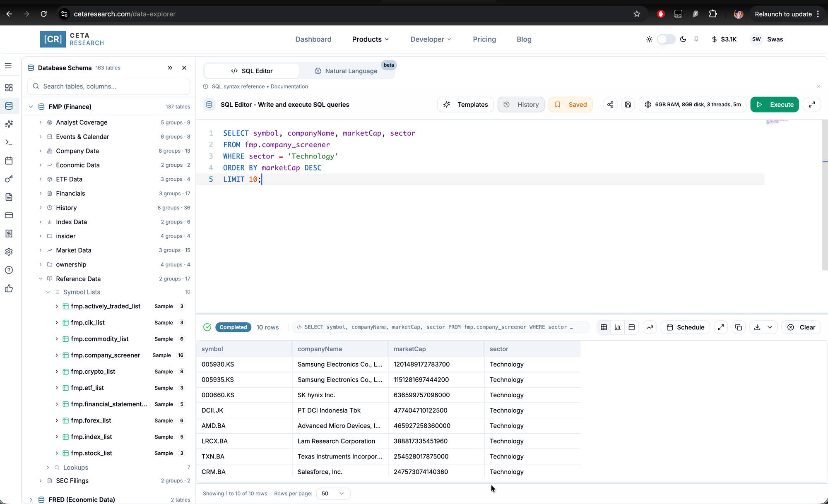Click the pin icon in header
This screenshot has height=504, width=828.
(x=696, y=39)
